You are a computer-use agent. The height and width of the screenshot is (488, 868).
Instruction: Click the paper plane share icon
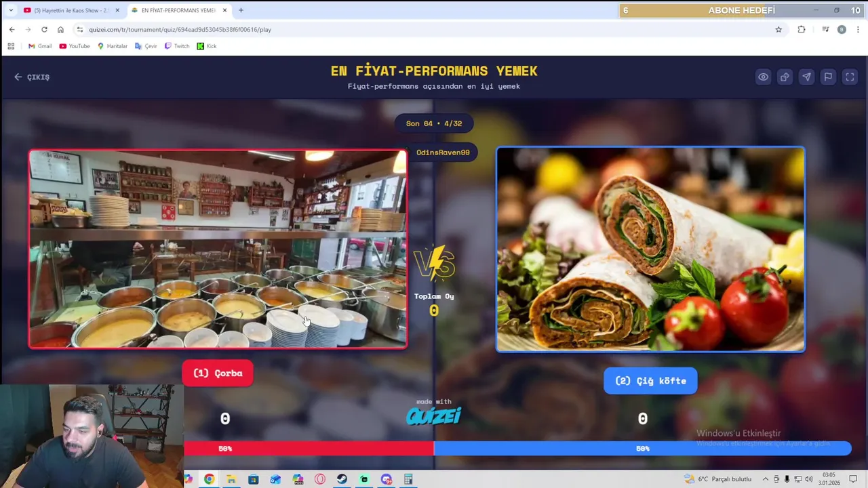[806, 77]
